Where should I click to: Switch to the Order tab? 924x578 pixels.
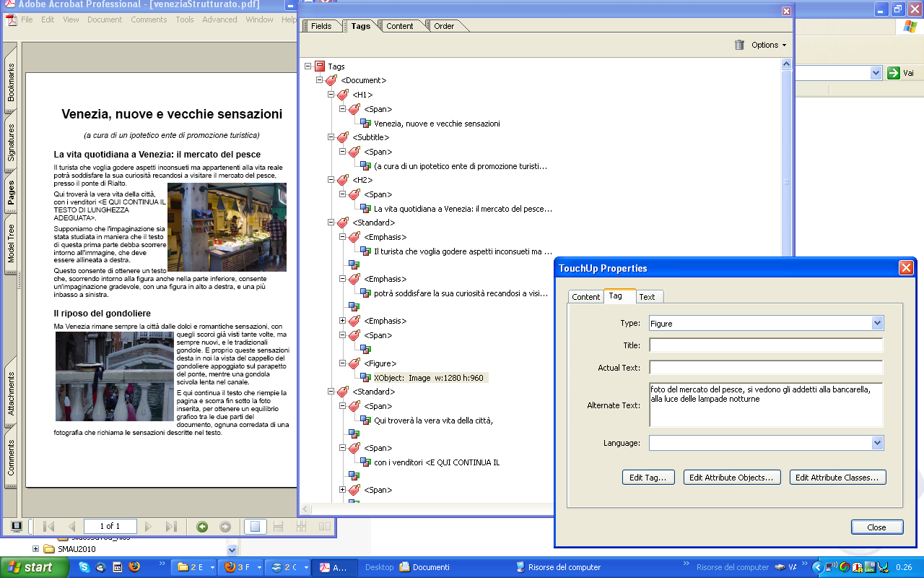click(444, 26)
